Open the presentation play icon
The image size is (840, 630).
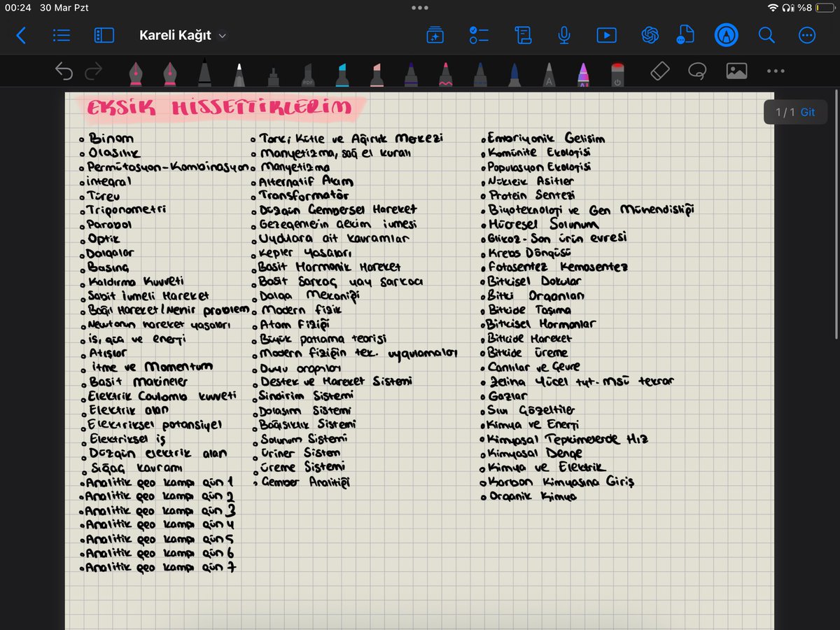(x=606, y=36)
